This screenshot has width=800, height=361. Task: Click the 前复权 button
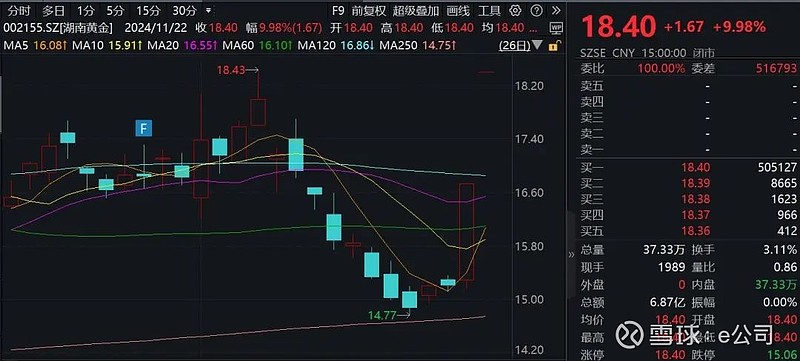tap(369, 10)
